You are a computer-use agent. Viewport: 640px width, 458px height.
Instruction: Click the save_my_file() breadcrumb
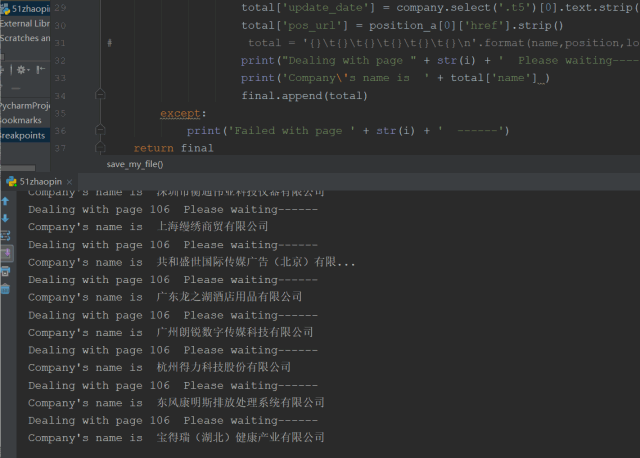[x=135, y=164]
